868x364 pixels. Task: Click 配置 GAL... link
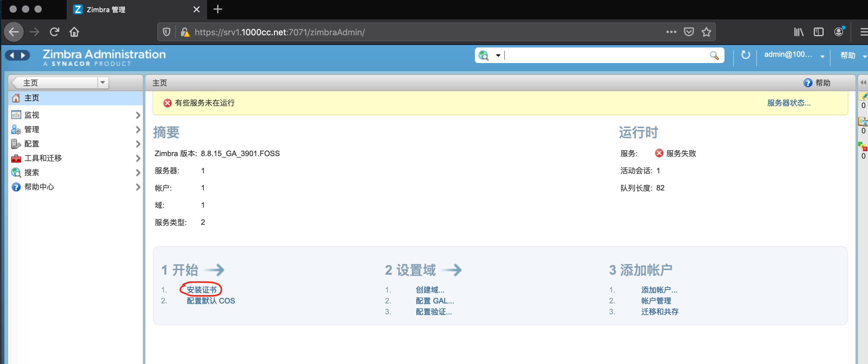pyautogui.click(x=435, y=301)
